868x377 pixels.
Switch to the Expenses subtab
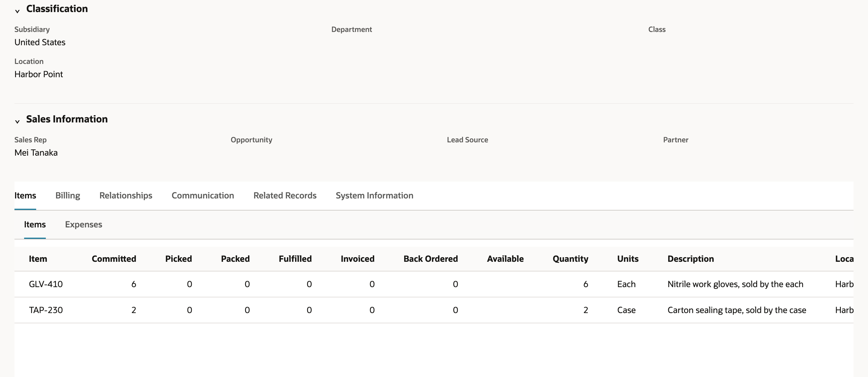click(x=83, y=224)
